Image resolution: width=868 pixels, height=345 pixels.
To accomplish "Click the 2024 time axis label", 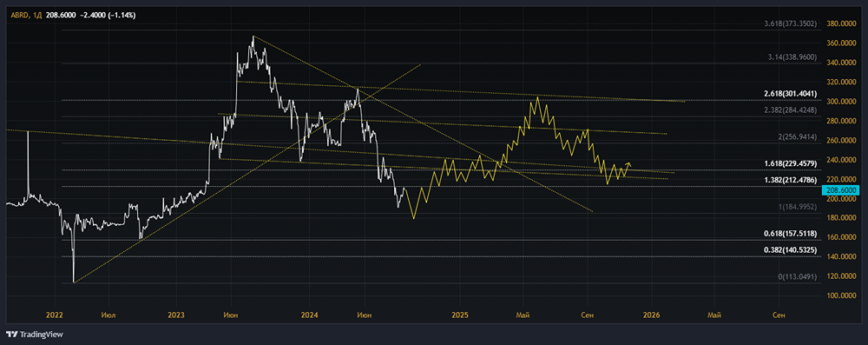I will point(309,315).
